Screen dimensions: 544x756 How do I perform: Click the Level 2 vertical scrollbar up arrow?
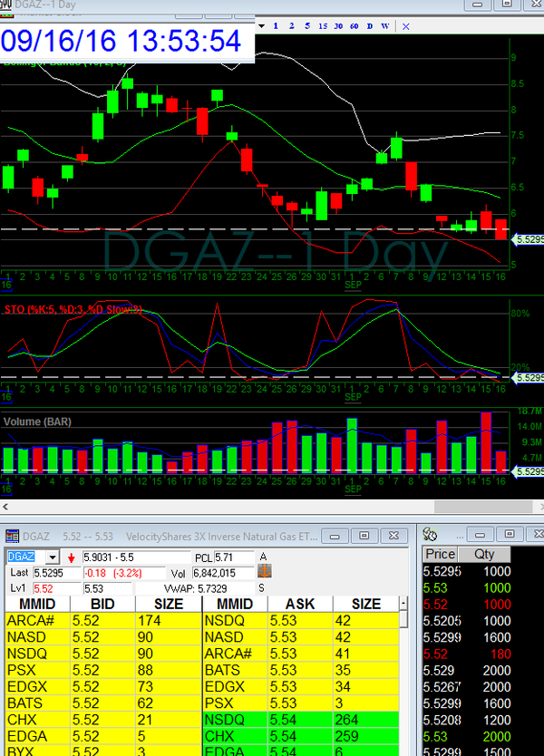click(403, 604)
